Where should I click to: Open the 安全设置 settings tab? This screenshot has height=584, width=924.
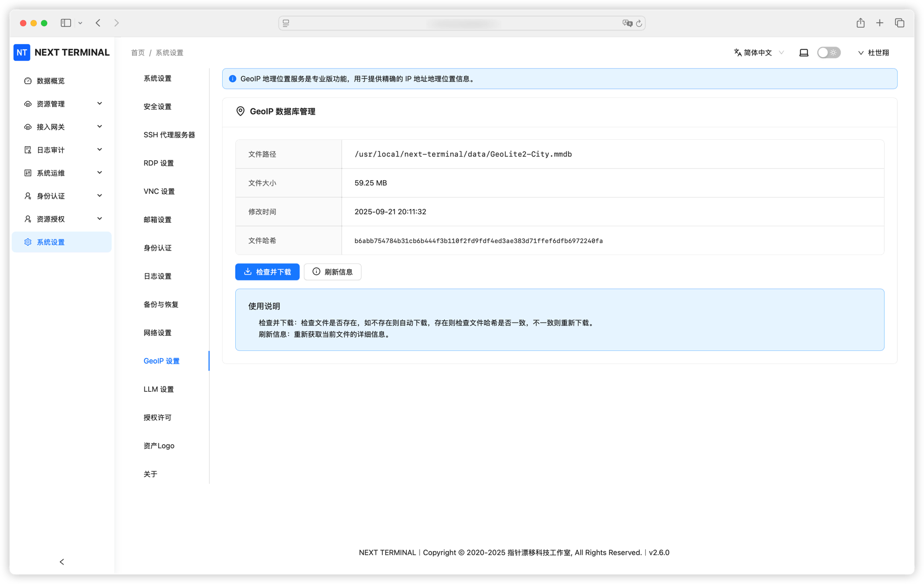pyautogui.click(x=158, y=106)
